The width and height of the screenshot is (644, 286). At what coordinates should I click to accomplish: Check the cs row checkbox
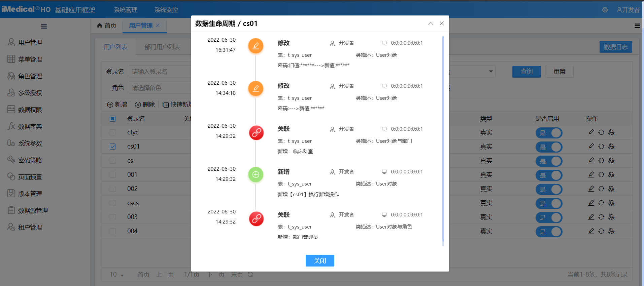pyautogui.click(x=113, y=161)
